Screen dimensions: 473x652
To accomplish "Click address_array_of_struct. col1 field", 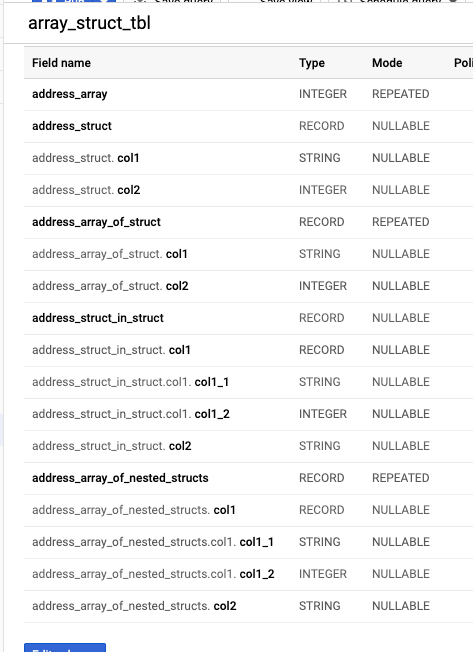I will coord(110,254).
